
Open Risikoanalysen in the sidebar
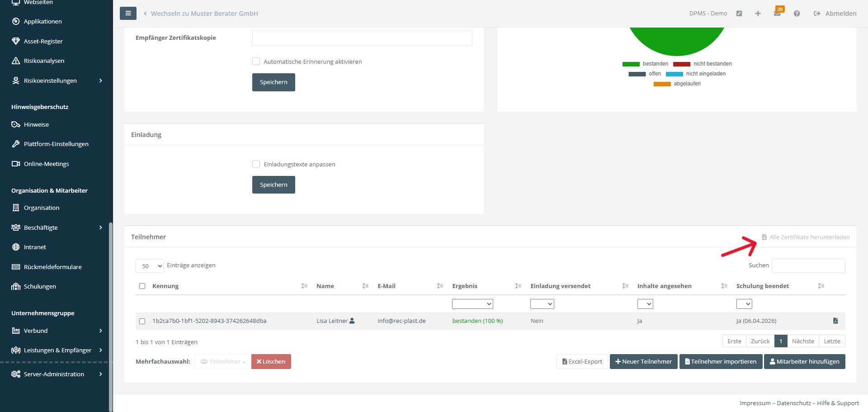pos(44,61)
